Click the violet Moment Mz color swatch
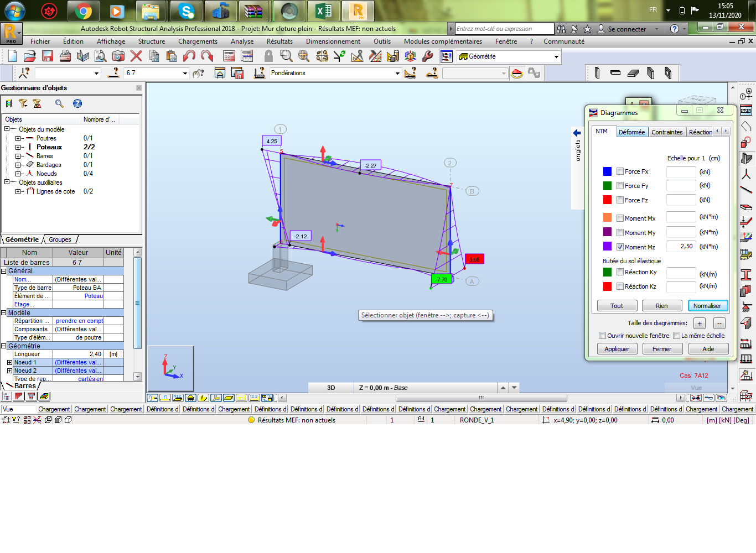Screen dimensions: 756x553 point(607,247)
